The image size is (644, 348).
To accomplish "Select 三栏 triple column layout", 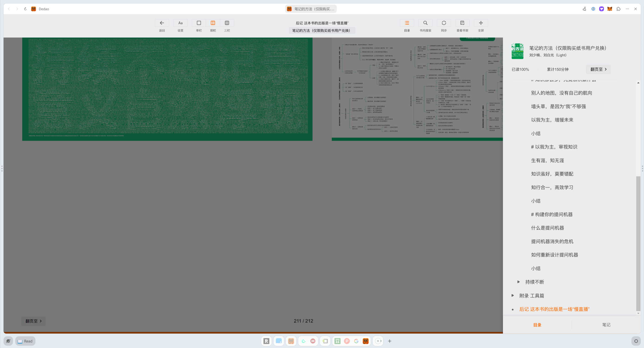I will [227, 23].
